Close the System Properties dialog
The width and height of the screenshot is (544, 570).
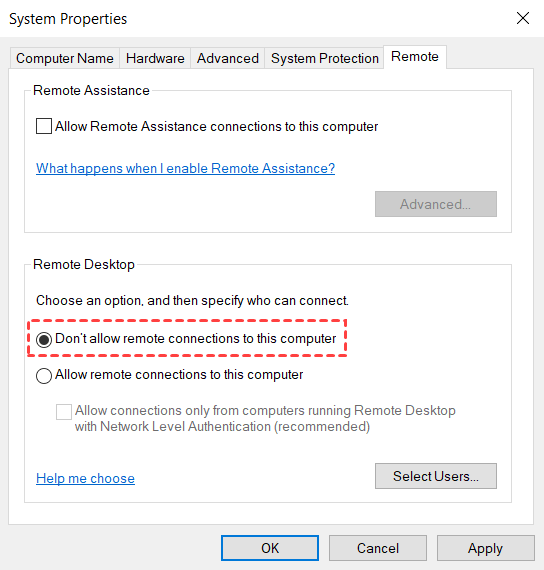(x=523, y=18)
